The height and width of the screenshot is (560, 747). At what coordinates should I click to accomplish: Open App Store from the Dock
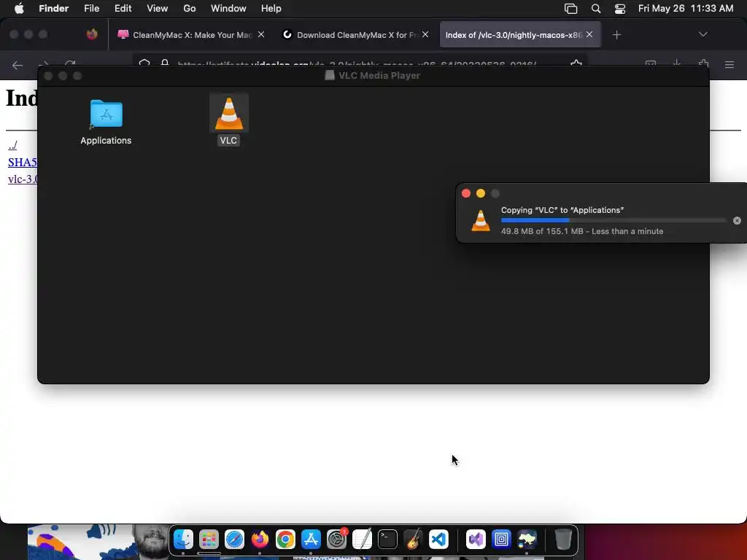tap(311, 540)
